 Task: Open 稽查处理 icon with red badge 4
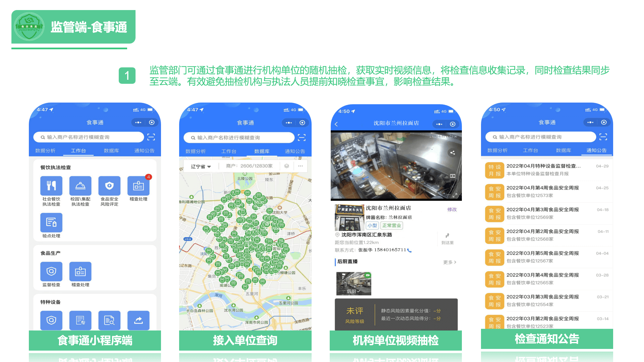pos(139,186)
